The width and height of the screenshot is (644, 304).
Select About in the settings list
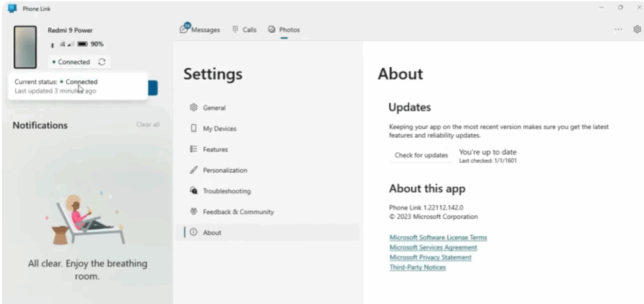(212, 232)
